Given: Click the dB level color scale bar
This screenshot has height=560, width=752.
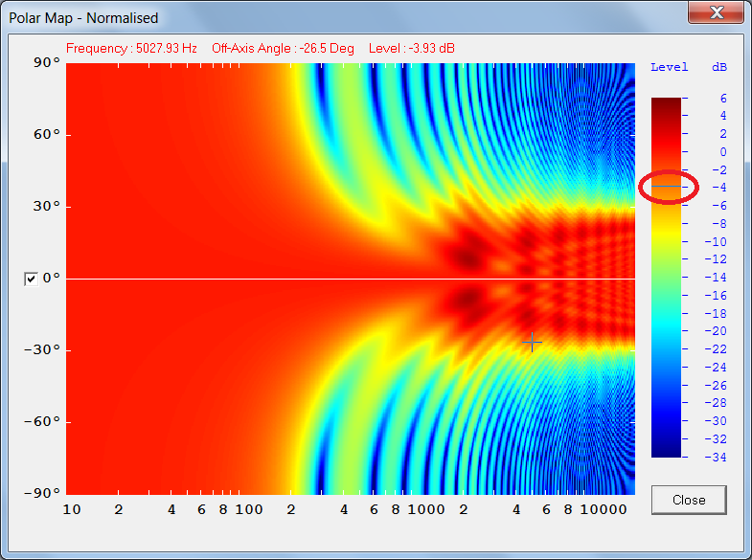Looking at the screenshot, I should (666, 278).
